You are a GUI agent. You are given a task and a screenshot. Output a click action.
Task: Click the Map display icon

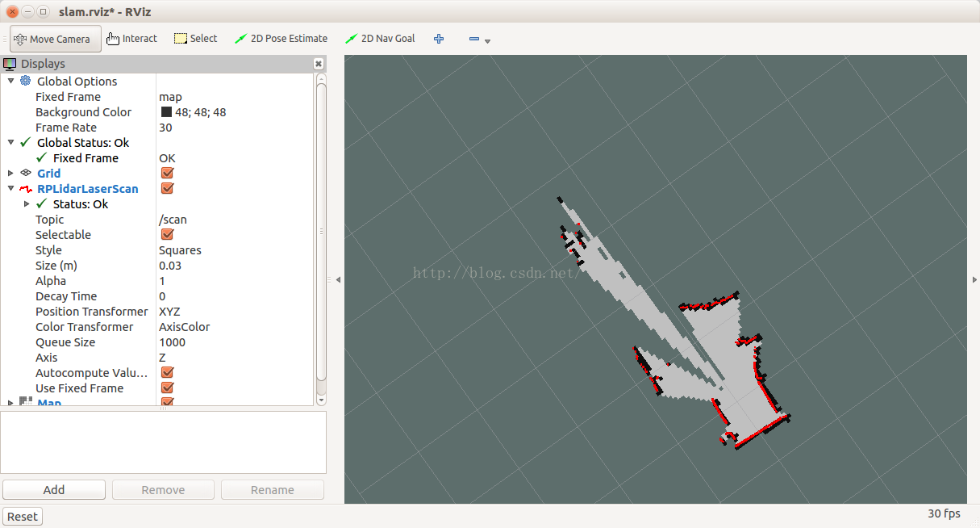pyautogui.click(x=26, y=401)
